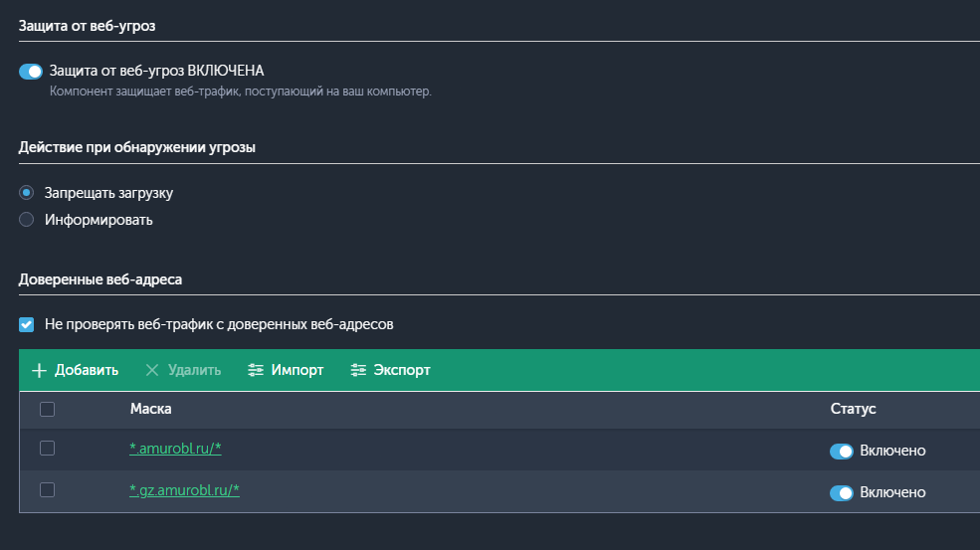
Task: Uncheck Не проверять веб-трафик с доверенных веб-адресов
Action: click(x=27, y=324)
